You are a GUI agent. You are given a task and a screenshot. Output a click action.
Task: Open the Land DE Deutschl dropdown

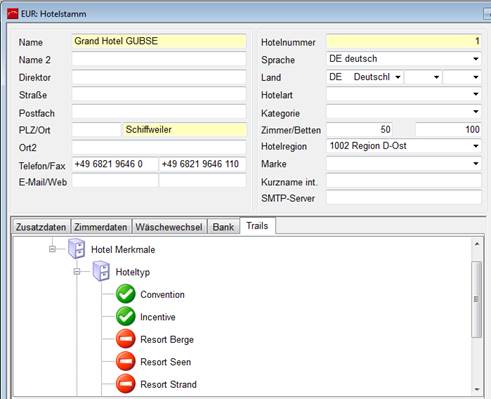click(398, 77)
